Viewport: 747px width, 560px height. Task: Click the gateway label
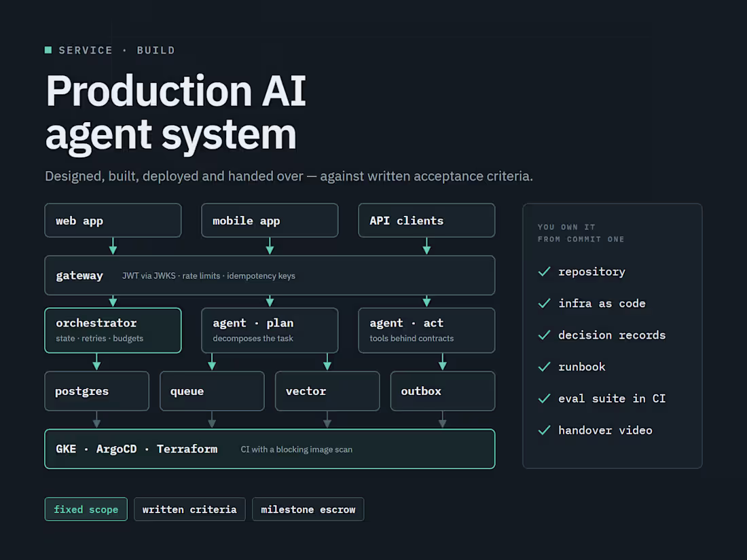(79, 276)
